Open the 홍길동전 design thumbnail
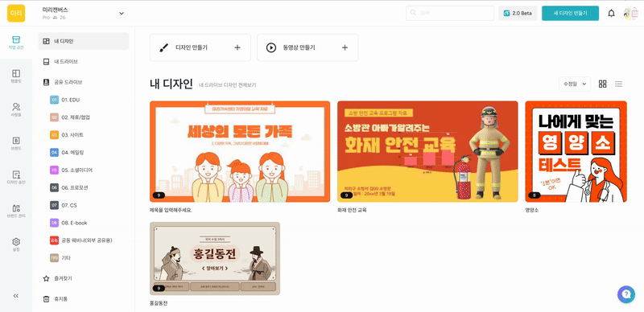644x312 pixels. click(x=215, y=259)
